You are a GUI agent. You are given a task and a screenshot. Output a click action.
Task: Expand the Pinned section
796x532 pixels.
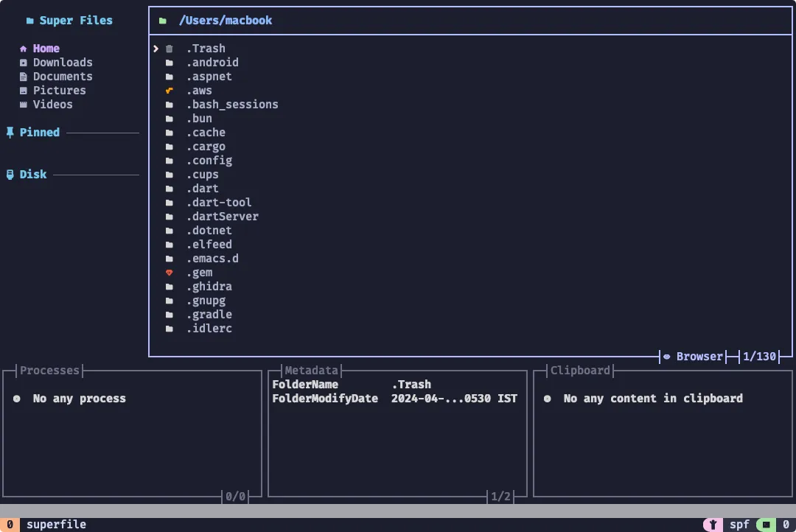41,132
